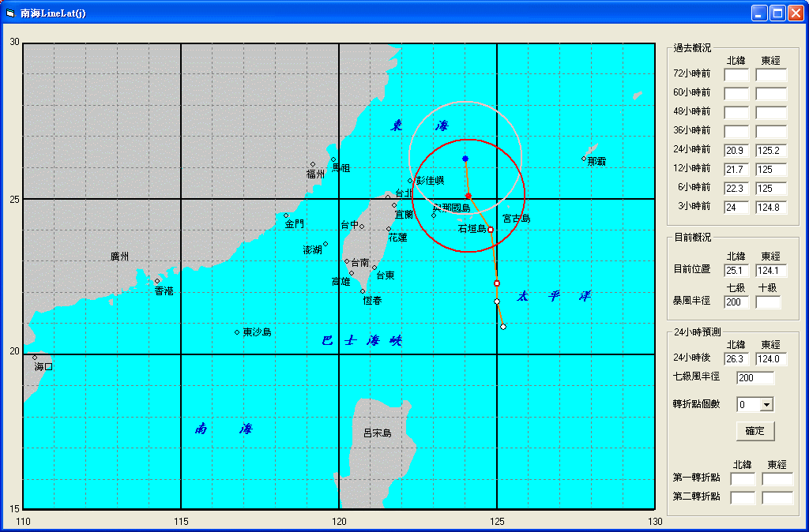Click into the 48小時前 北緯 field
Screen dimensions: 809x532
click(736, 112)
